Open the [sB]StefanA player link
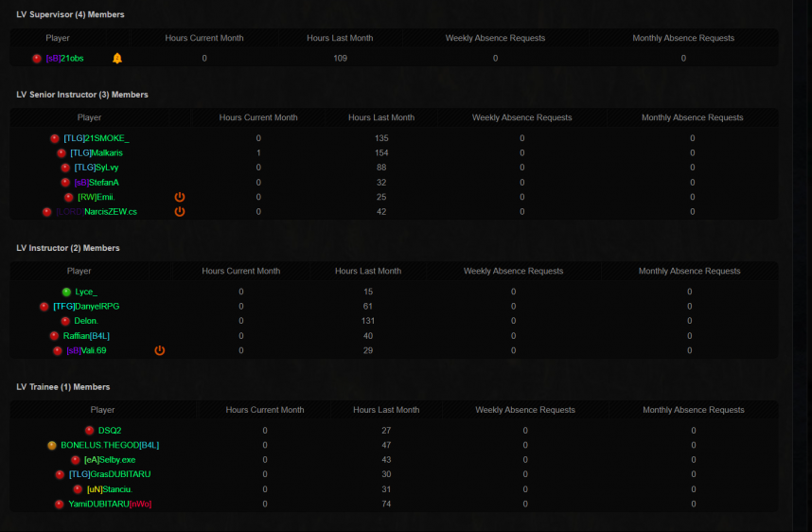This screenshot has height=532, width=812. [x=97, y=183]
